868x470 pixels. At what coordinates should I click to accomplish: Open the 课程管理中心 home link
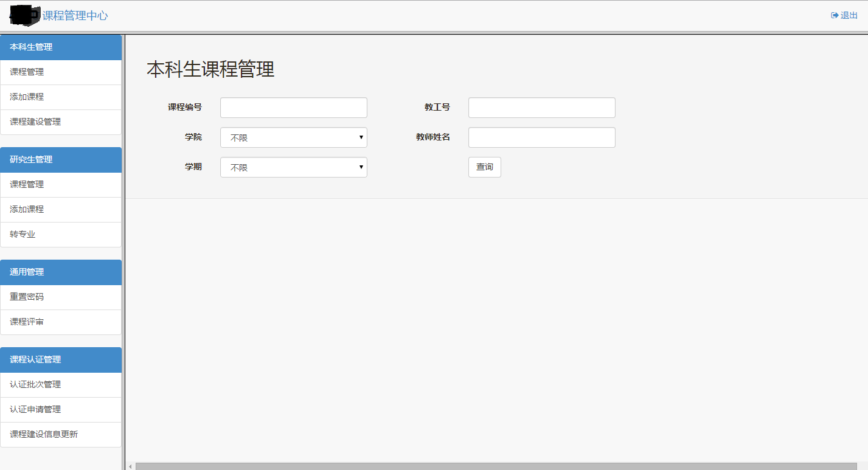click(x=75, y=16)
